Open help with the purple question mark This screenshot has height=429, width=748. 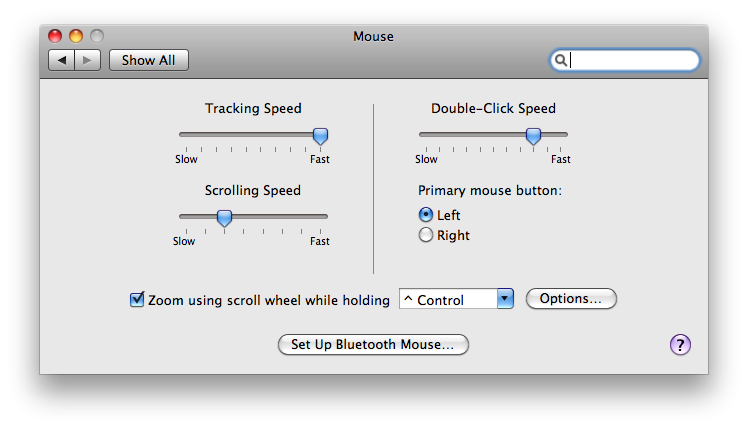point(680,345)
